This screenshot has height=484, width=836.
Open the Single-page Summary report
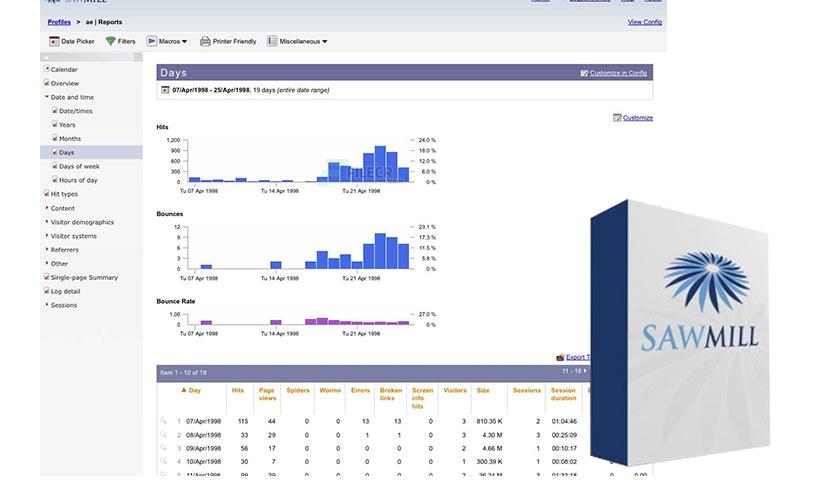[x=84, y=277]
